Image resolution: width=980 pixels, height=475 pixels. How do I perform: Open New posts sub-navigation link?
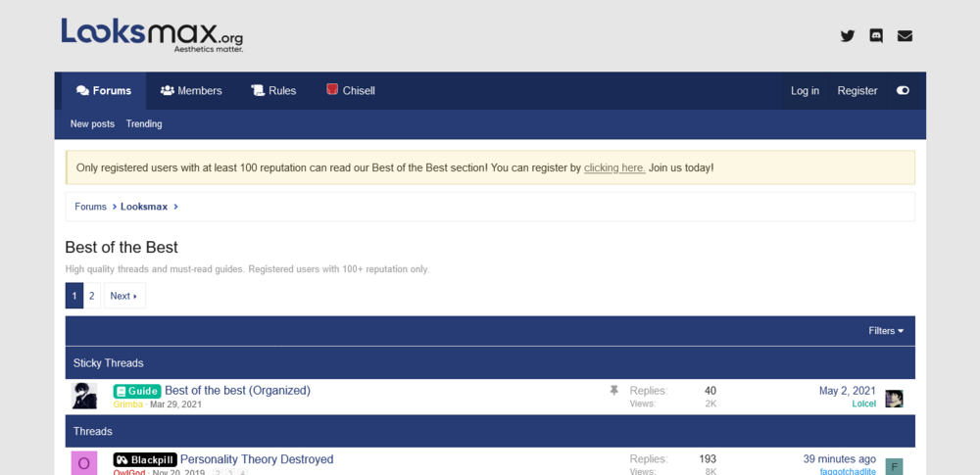(92, 123)
